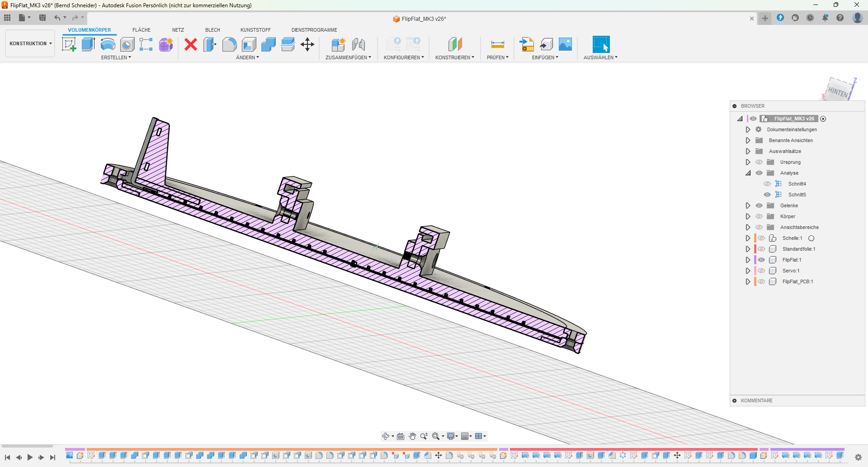
Task: Click the Measure ruler icon
Action: (x=497, y=44)
